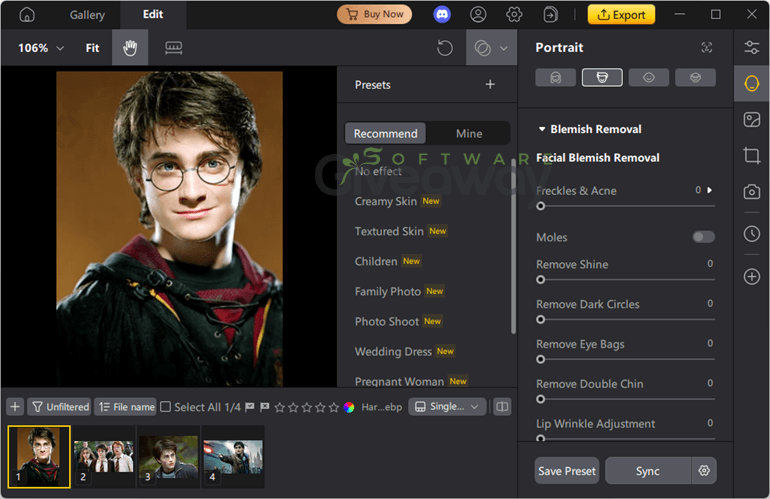
Task: Check the Select All checkbox
Action: [165, 407]
